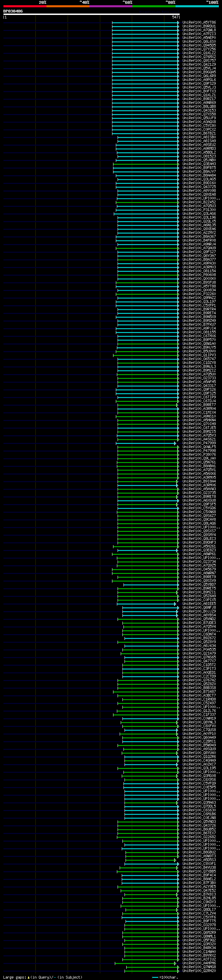Click the red ~20% identity legend bar
The width and height of the screenshot is (222, 980).
pos(25,6)
